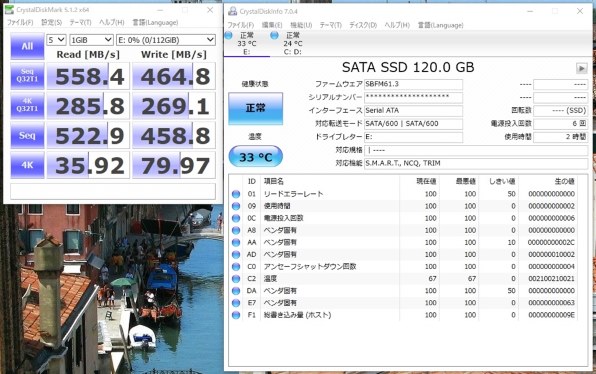
Task: Open CrystalDiskMark 言語(Language) menu
Action: (x=155, y=22)
